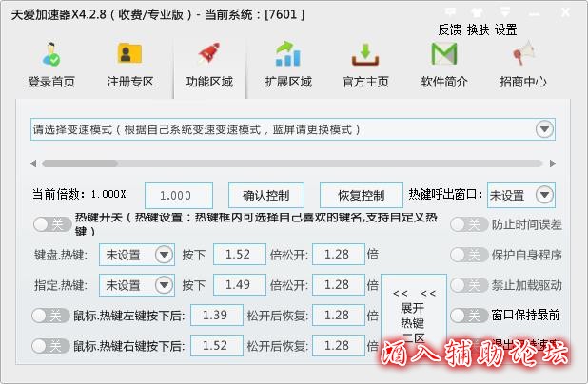Image resolution: width=588 pixels, height=384 pixels.
Task: Click the shirt-shaped skin change icon
Action: 477,12
